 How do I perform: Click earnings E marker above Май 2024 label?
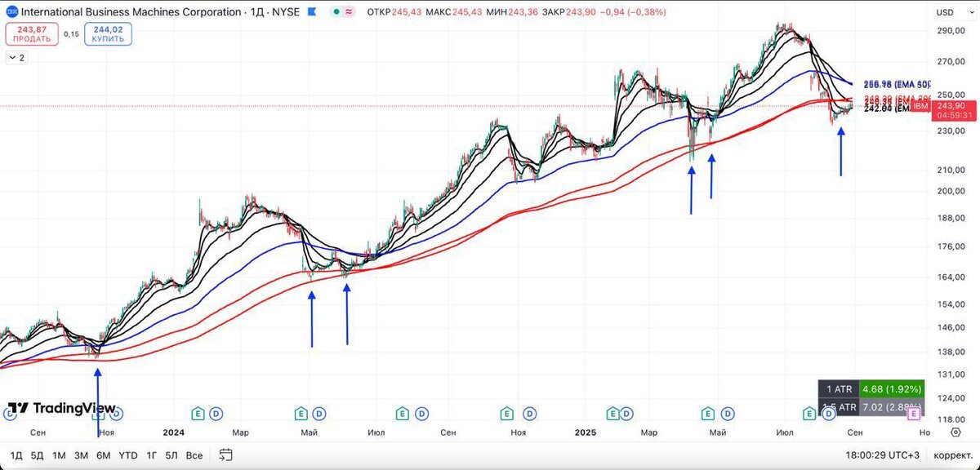click(301, 413)
